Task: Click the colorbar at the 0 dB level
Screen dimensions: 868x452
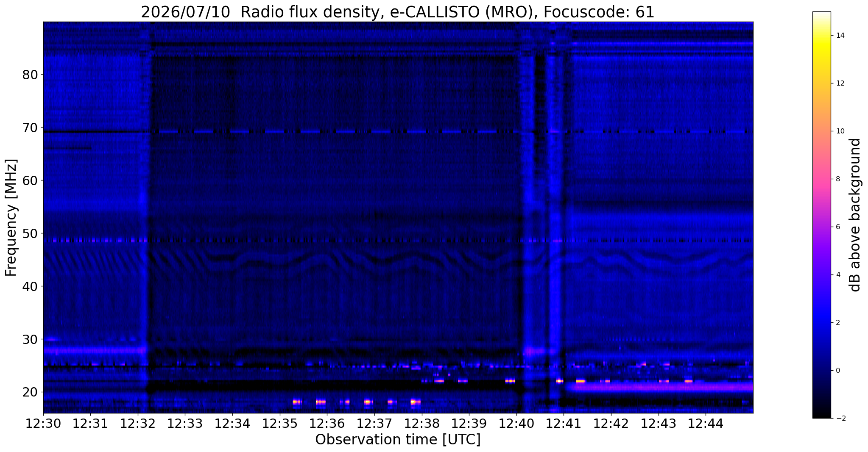Action: [x=821, y=371]
